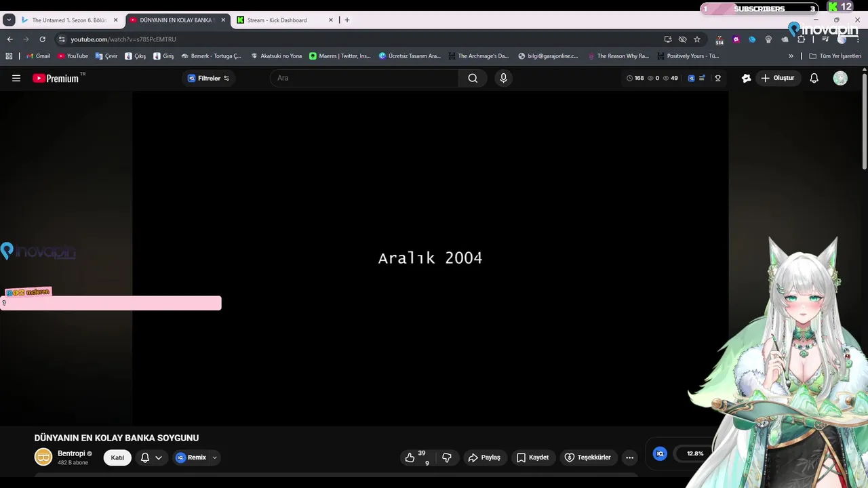Screen dimensions: 868x488
Task: Open the subscription notification bell dropdown
Action: [151, 457]
